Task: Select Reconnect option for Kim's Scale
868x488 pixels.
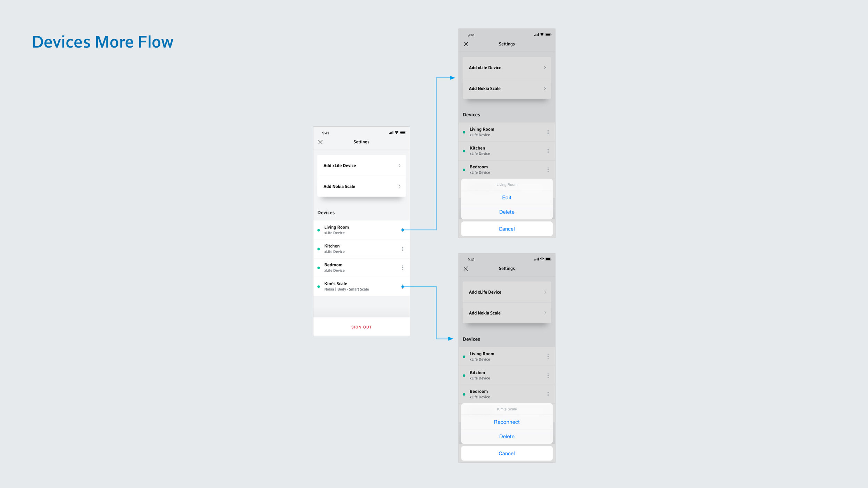Action: tap(506, 422)
